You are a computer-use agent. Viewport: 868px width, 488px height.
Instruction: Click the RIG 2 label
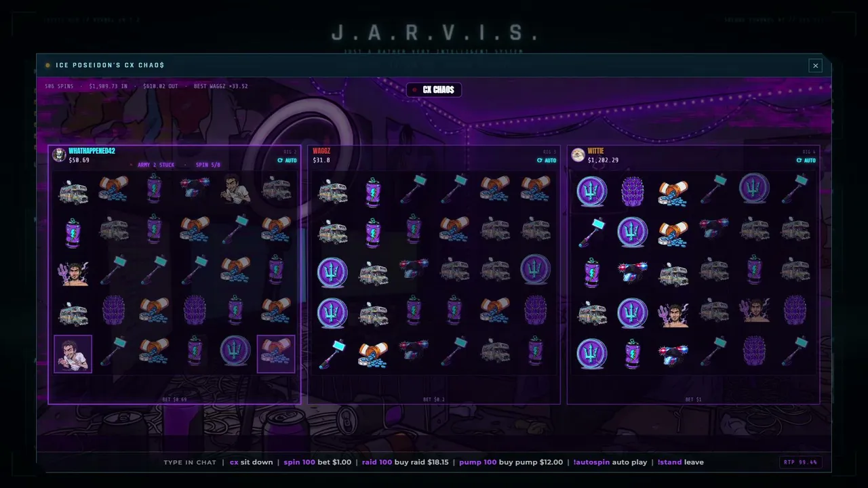tap(290, 152)
